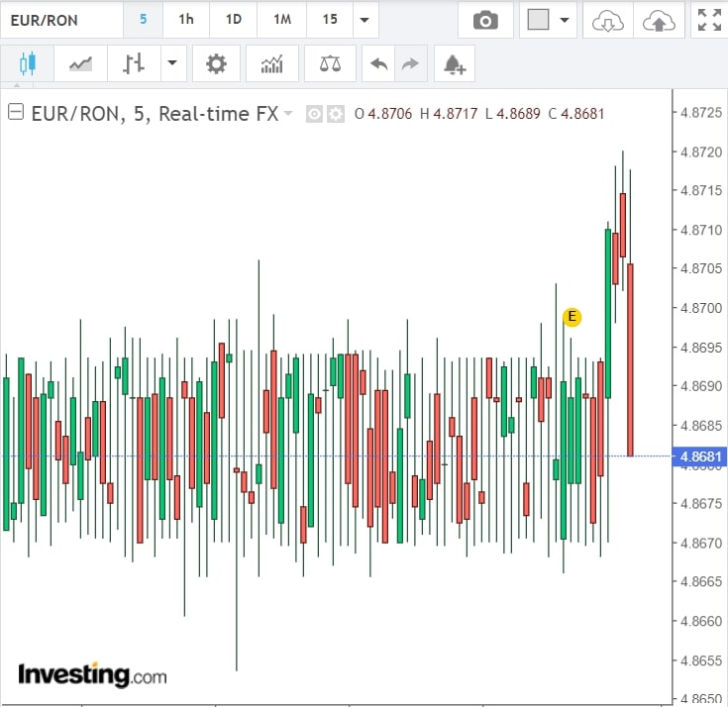This screenshot has width=728, height=707.
Task: Collapse the EUR/RON legend box
Action: [x=16, y=114]
